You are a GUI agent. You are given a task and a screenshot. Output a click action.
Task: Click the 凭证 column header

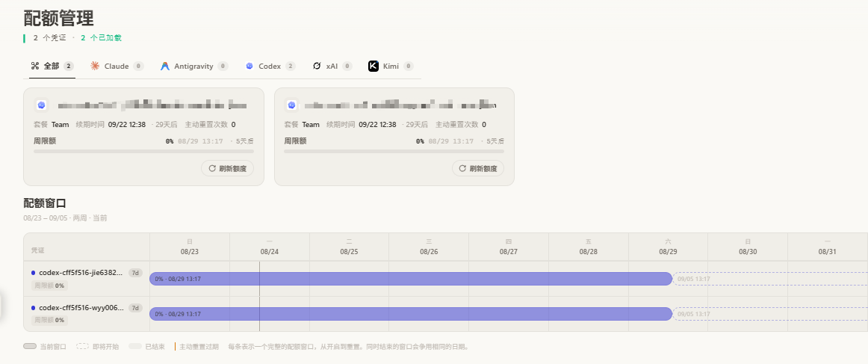[x=87, y=247]
